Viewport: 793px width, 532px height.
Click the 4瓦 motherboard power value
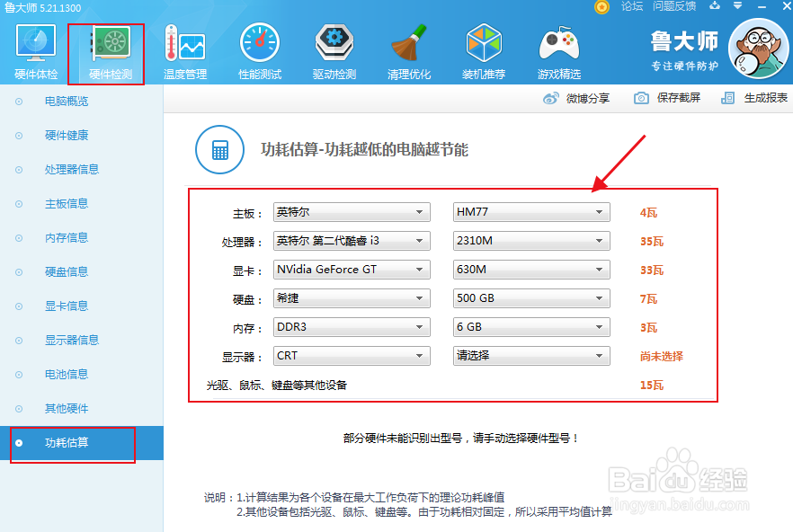click(648, 213)
